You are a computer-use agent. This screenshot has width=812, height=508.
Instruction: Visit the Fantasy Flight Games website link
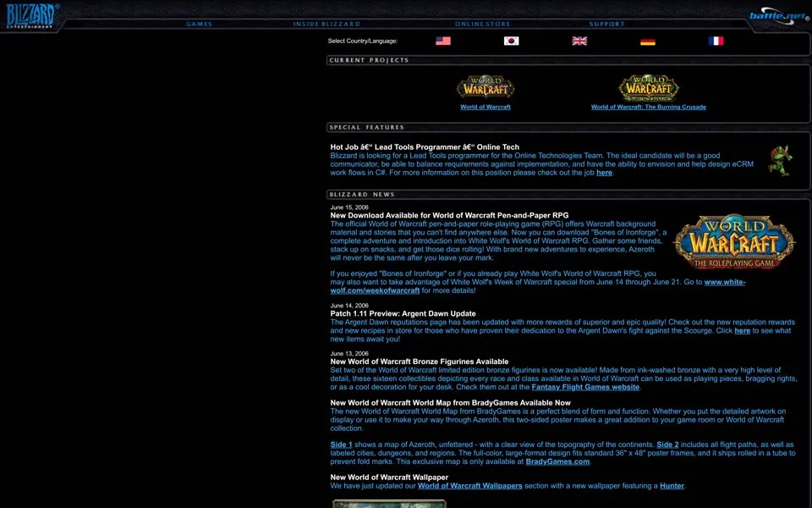585,387
